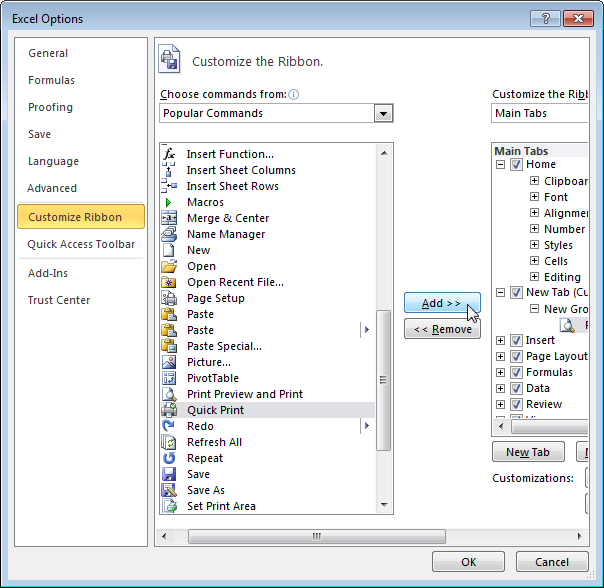Viewport: 604px width, 588px height.
Task: Click the Set Print Area icon
Action: pos(169,506)
